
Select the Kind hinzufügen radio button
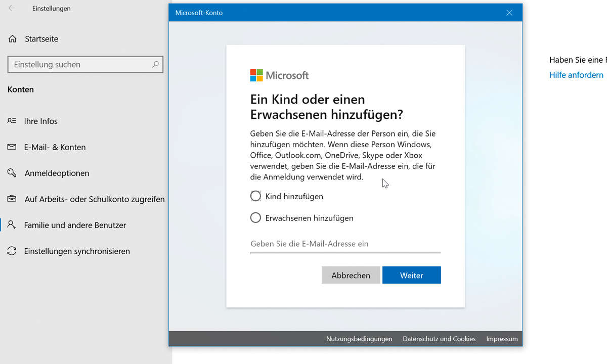point(255,196)
